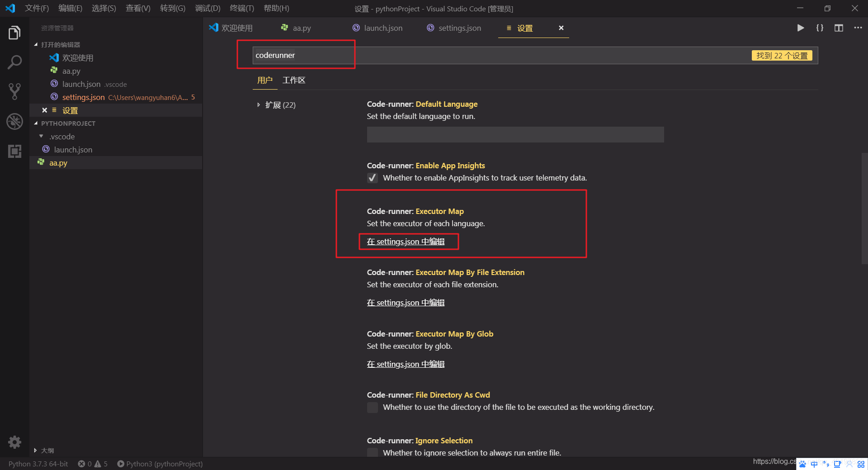The image size is (868, 470).
Task: Edit Executor Map By File Extension link
Action: coord(406,303)
